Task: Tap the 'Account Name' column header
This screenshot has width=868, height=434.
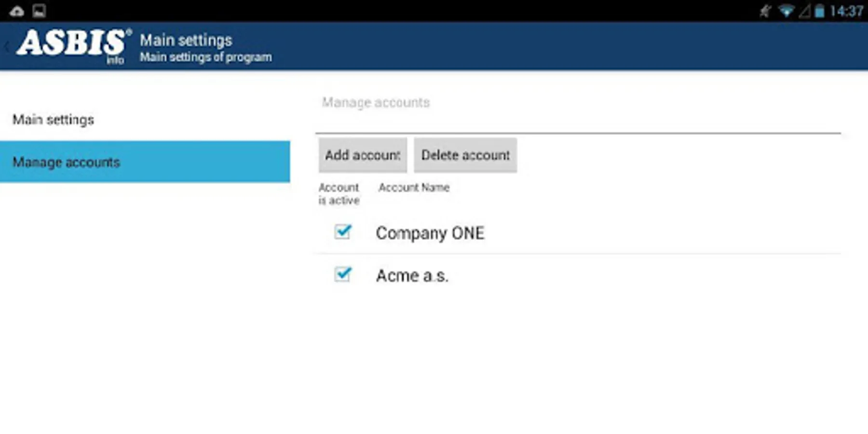Action: pos(414,187)
